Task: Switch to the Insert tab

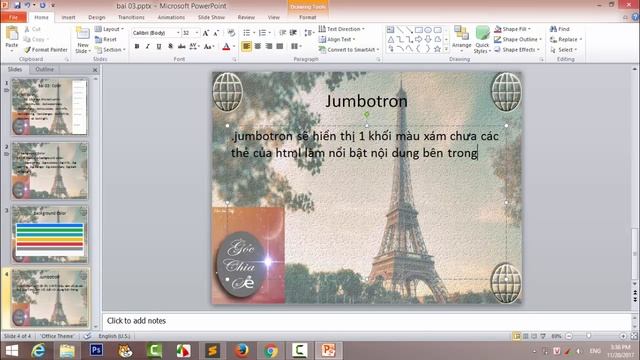Action: (x=68, y=17)
